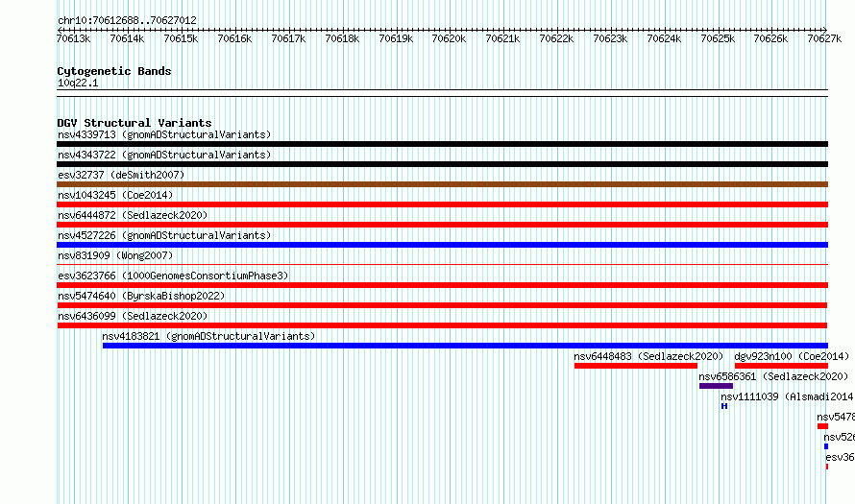Select the red bar under nsv6444872
This screenshot has height=504, width=855.
[442, 225]
